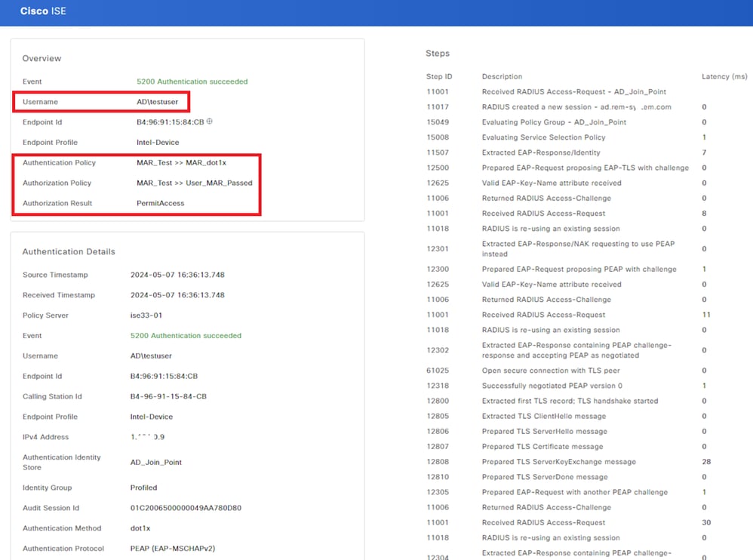This screenshot has width=753, height=560.
Task: Select the Overview section heading
Action: pyautogui.click(x=41, y=59)
